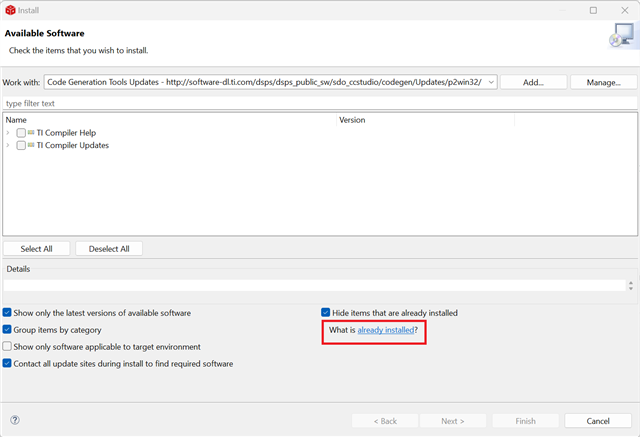Check the TI Compiler Help checkbox
Viewport: 640px width, 437px height.
[x=21, y=133]
